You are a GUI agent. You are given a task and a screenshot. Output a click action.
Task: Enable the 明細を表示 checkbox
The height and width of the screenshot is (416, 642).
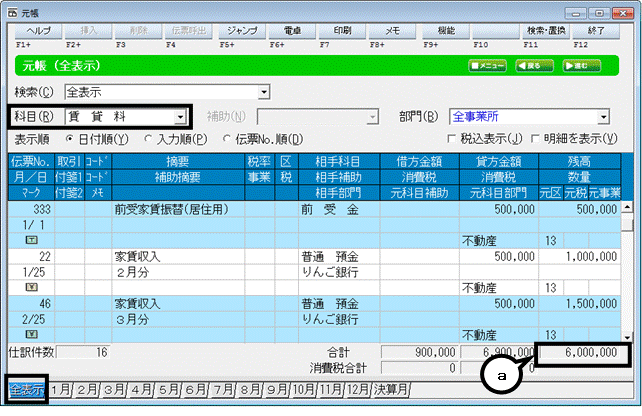[535, 139]
